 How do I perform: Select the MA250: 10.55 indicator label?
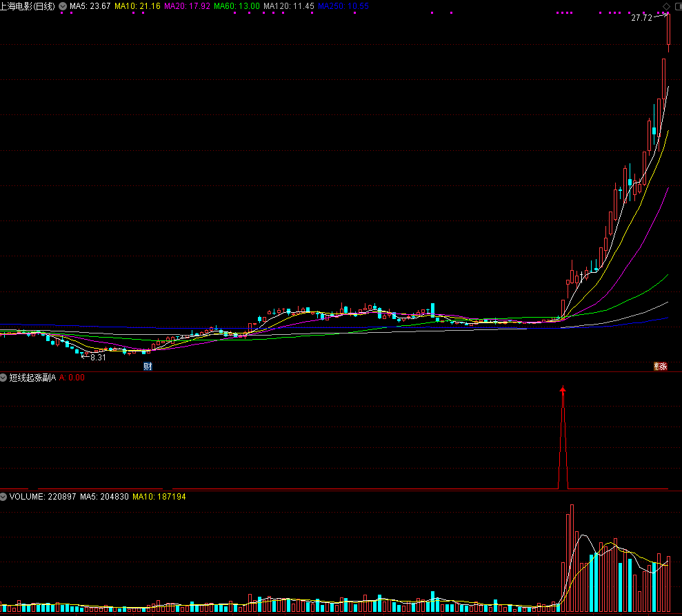[x=343, y=6]
